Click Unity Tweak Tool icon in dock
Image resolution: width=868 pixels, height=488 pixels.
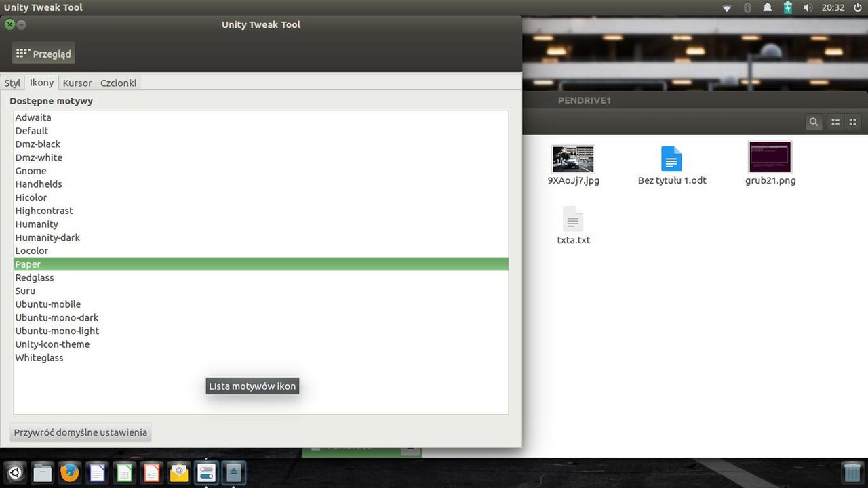(206, 472)
